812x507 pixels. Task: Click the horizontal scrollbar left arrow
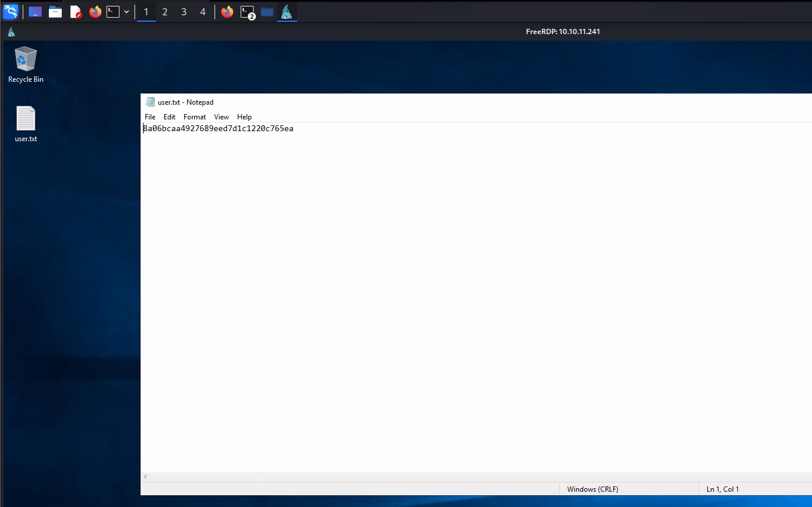coord(146,477)
